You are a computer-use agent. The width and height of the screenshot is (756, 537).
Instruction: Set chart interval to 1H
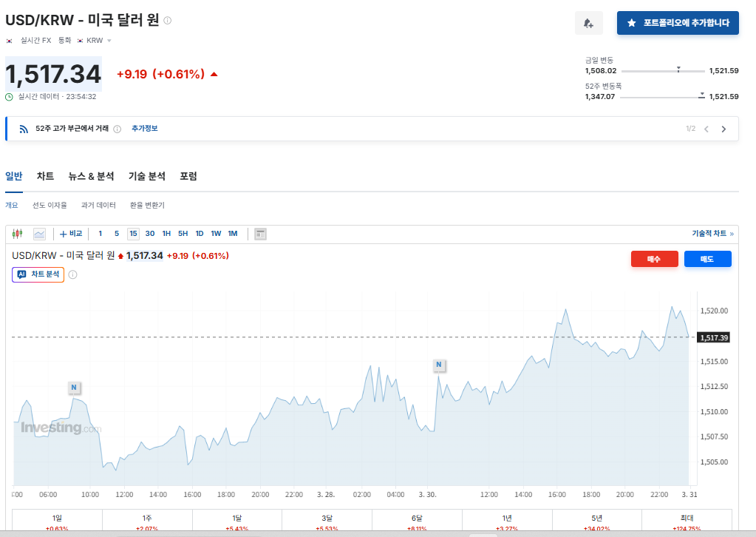(x=166, y=234)
